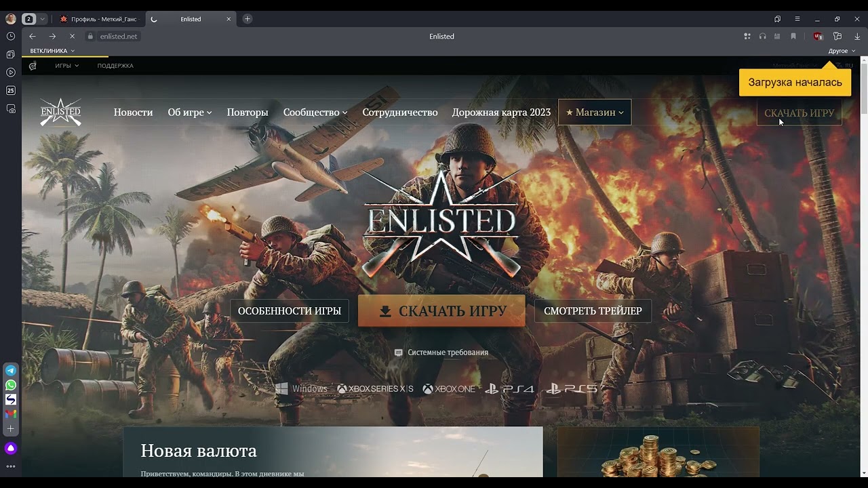Click СМОТРЕТЬ ТРЕЙЛЕР button
The width and height of the screenshot is (868, 488).
click(593, 311)
